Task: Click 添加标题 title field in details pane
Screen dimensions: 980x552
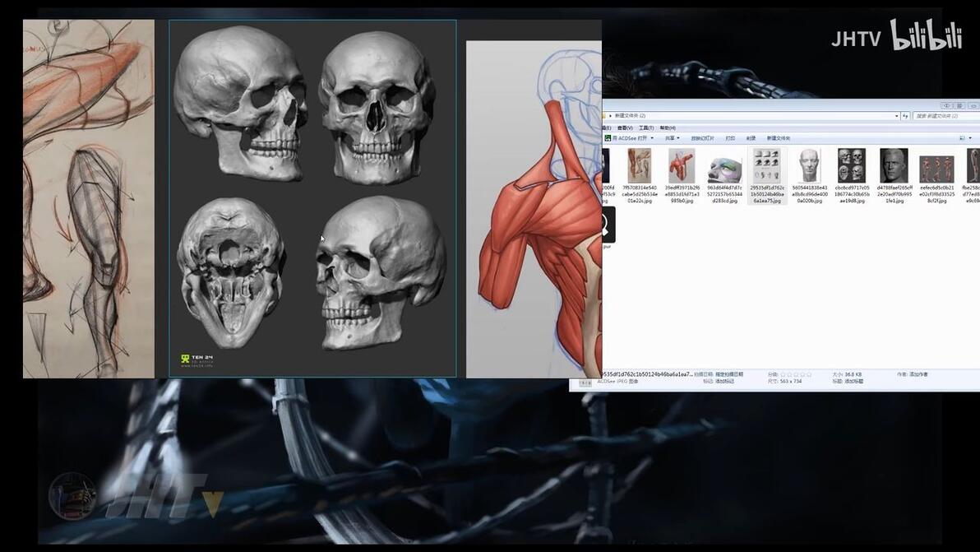Action: click(853, 382)
